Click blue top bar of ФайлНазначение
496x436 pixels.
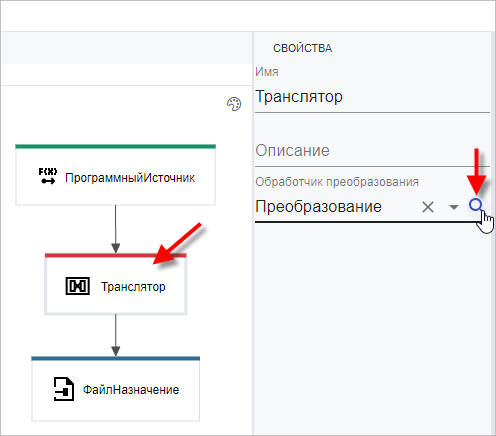[x=115, y=358]
